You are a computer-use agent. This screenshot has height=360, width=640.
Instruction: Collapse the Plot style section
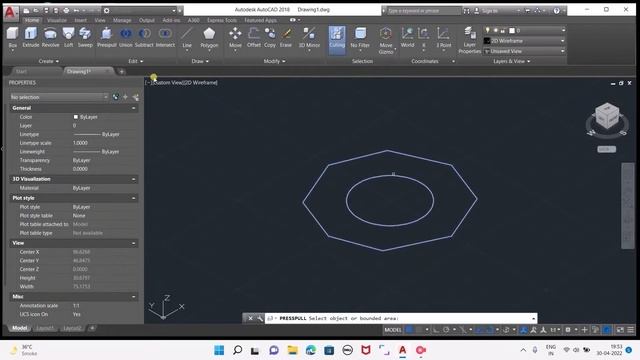[x=133, y=198]
